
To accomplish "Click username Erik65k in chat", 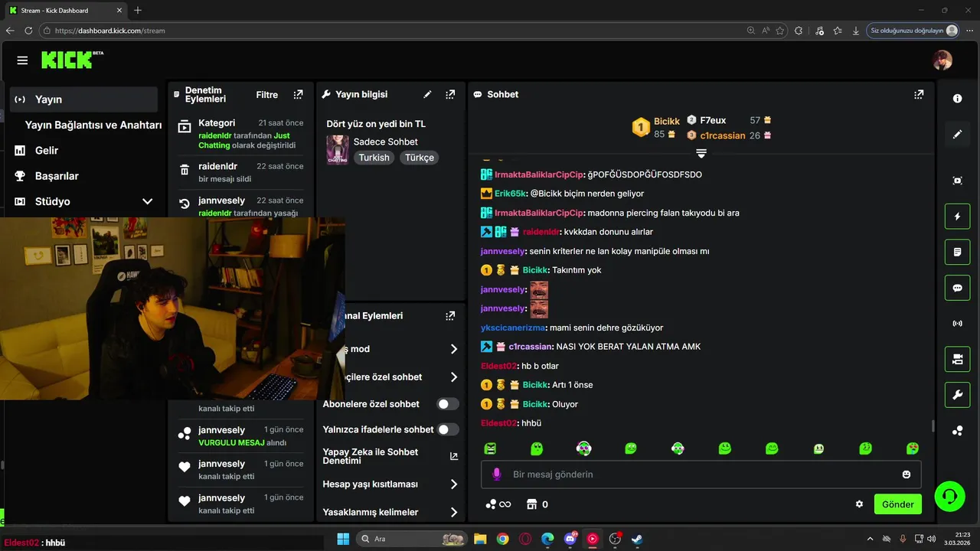I will [511, 194].
